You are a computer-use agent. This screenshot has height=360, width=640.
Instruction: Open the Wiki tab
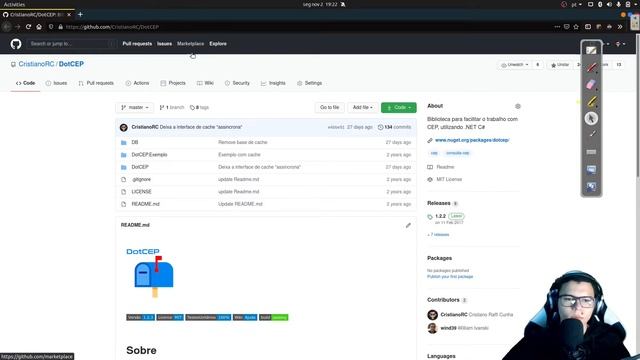tap(205, 83)
